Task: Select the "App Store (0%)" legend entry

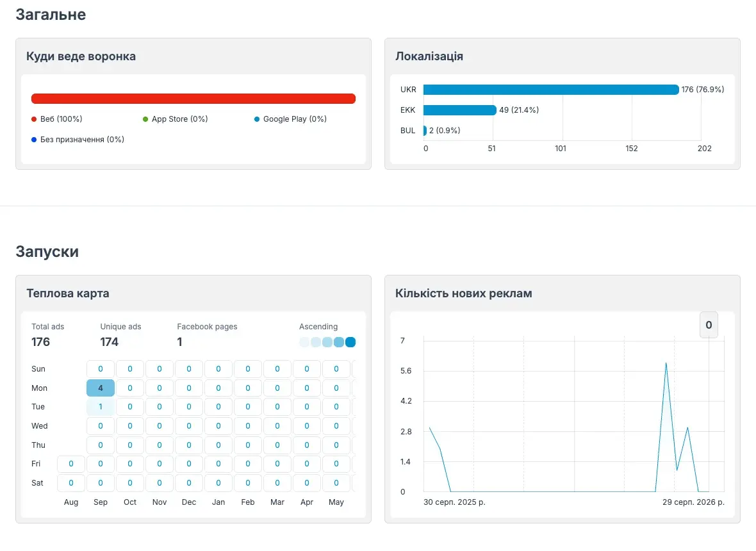Action: pyautogui.click(x=175, y=119)
